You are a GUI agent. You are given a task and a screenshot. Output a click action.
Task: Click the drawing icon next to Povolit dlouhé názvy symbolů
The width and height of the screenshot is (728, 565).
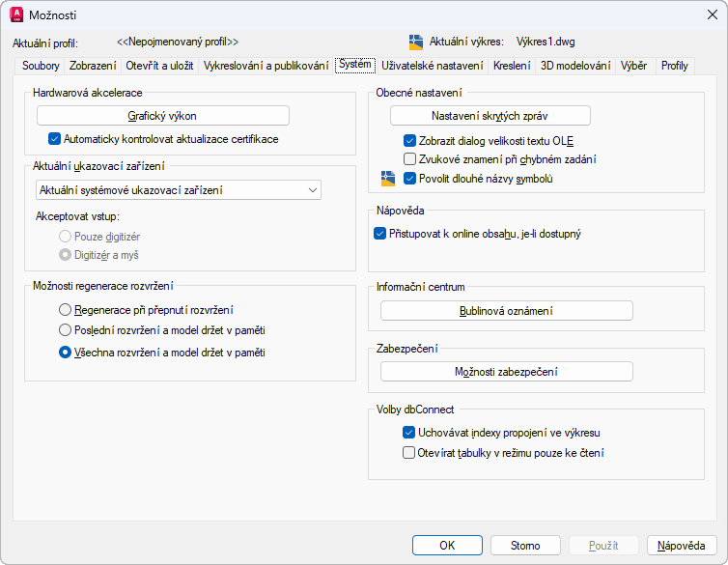(388, 178)
